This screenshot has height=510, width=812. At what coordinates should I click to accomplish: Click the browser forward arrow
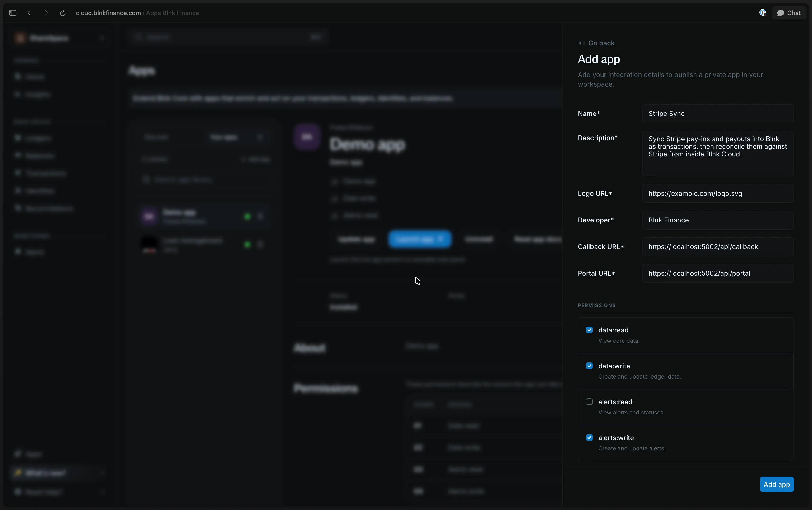click(x=46, y=13)
